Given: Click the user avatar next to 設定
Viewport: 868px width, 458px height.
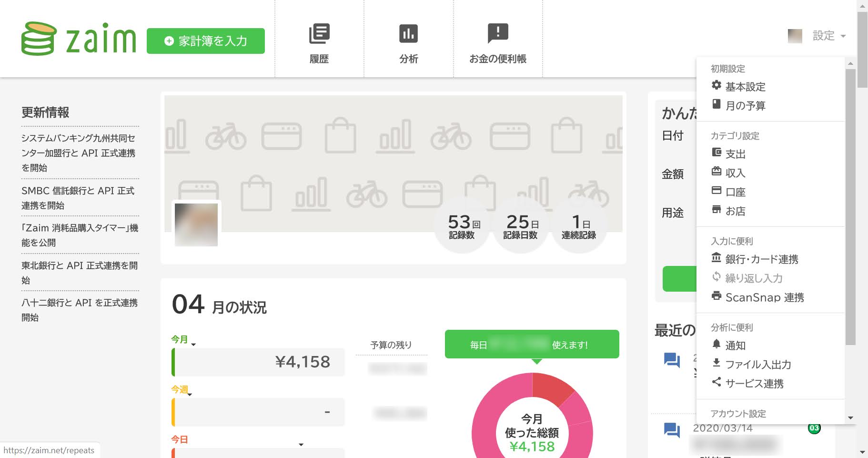Looking at the screenshot, I should pyautogui.click(x=795, y=36).
